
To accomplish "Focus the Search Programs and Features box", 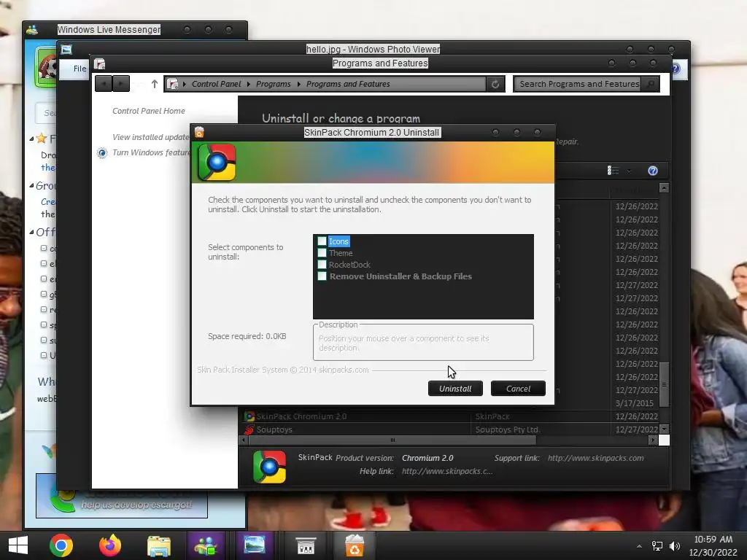I will coord(578,84).
